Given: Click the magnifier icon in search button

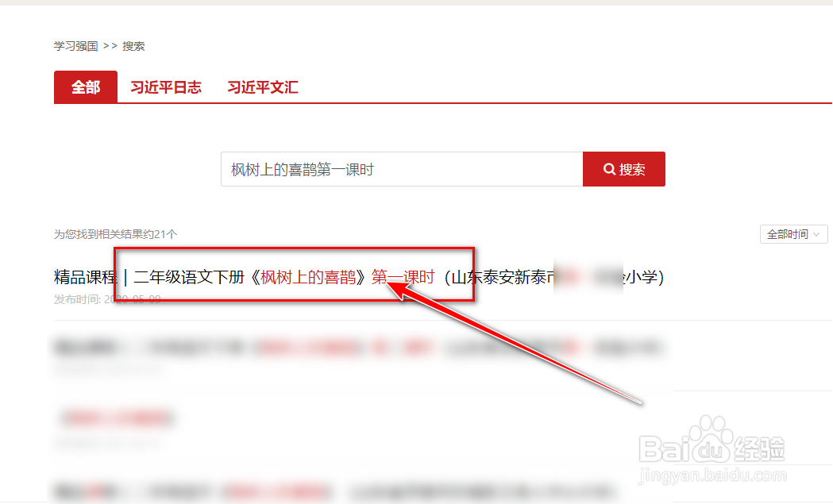Looking at the screenshot, I should [609, 169].
